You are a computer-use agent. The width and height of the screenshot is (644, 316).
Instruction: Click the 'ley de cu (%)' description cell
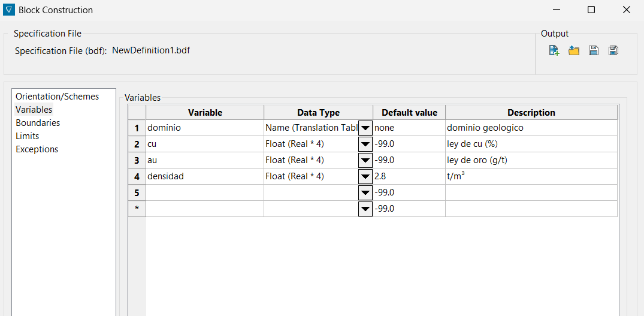(x=531, y=144)
